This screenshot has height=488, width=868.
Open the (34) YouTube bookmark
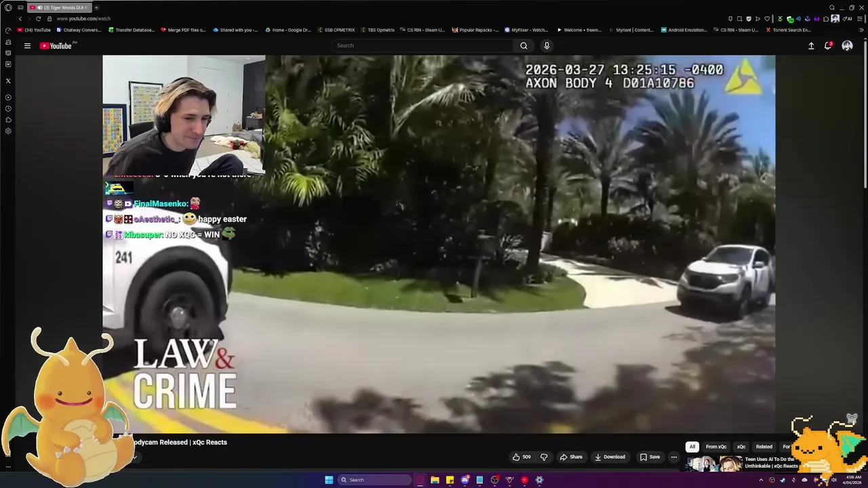point(34,30)
